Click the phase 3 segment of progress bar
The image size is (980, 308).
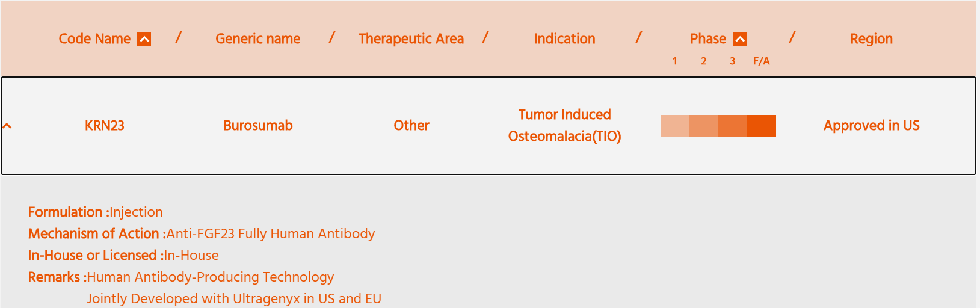point(733,126)
